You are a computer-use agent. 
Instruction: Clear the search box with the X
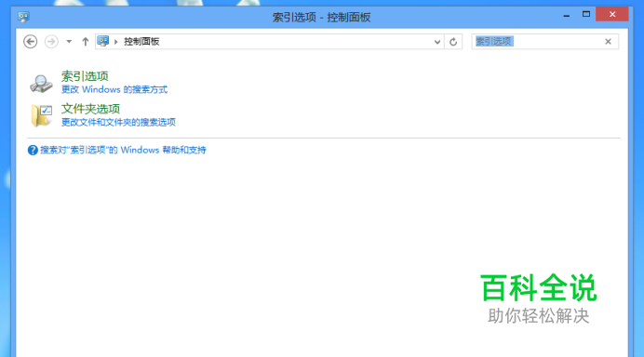[x=609, y=42]
